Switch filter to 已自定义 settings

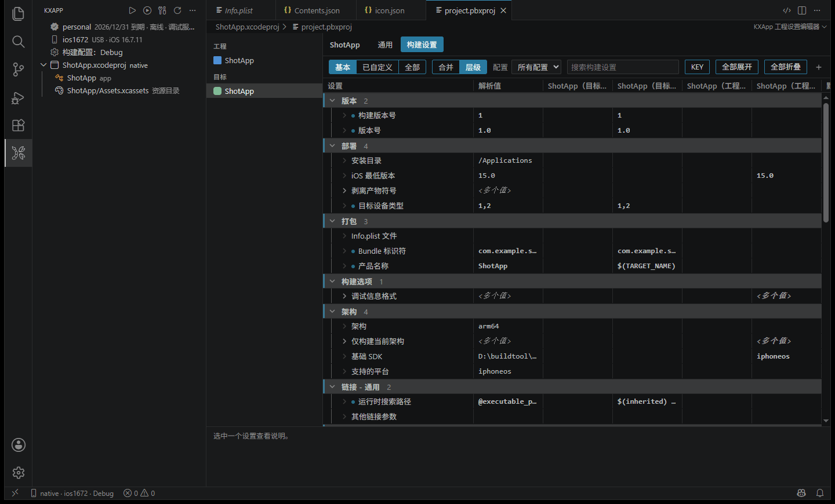click(377, 67)
